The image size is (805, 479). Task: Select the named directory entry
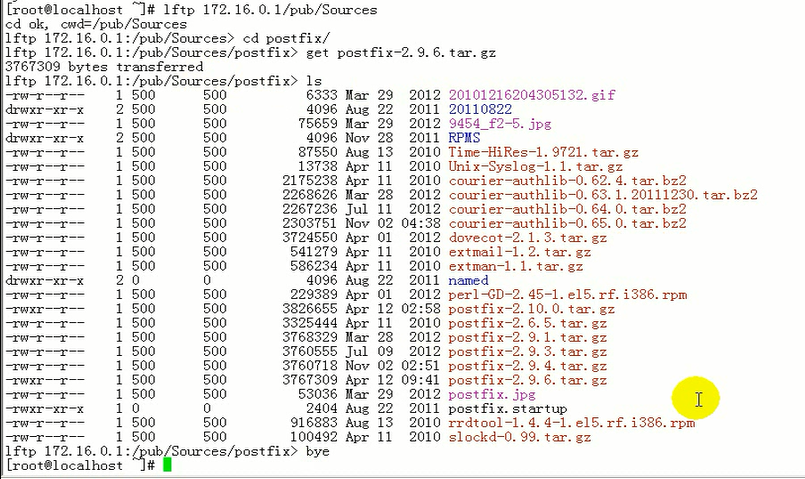[468, 280]
